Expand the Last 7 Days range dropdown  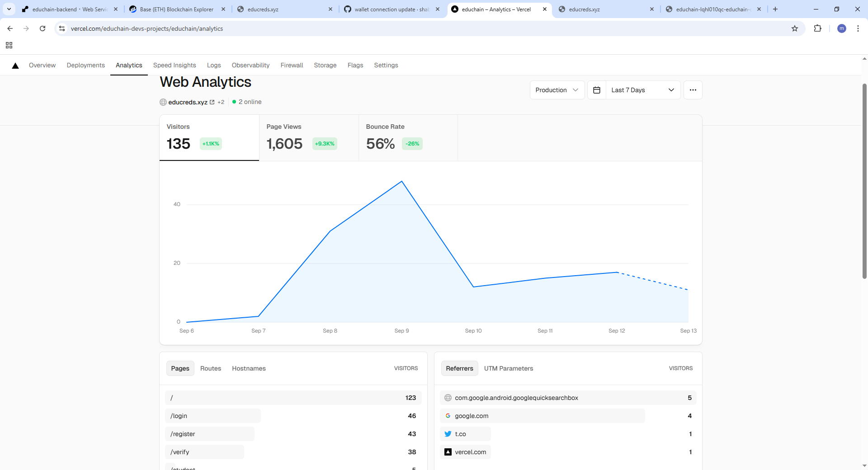click(x=643, y=90)
